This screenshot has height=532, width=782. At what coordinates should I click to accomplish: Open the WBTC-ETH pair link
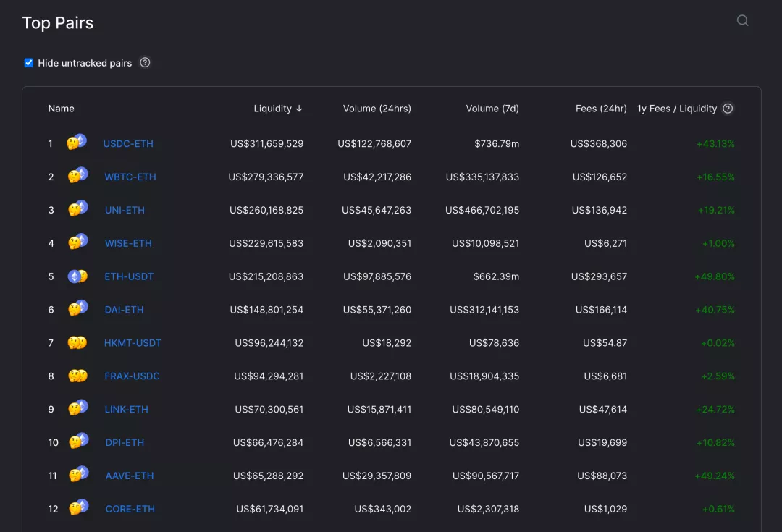130,177
